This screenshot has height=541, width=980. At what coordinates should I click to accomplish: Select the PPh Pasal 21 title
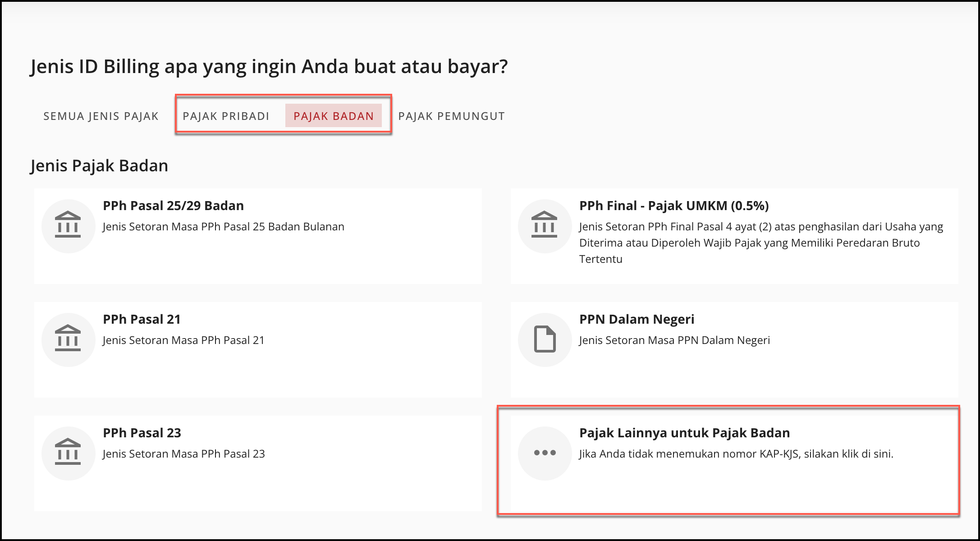tap(142, 319)
